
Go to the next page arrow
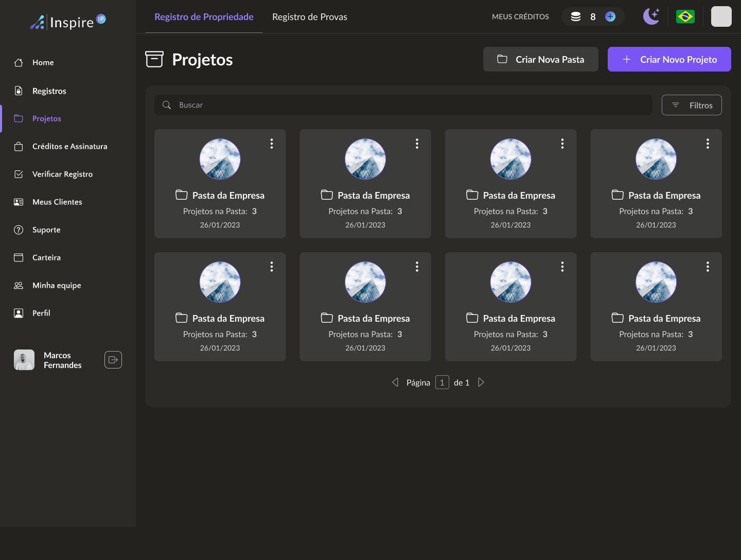(481, 382)
